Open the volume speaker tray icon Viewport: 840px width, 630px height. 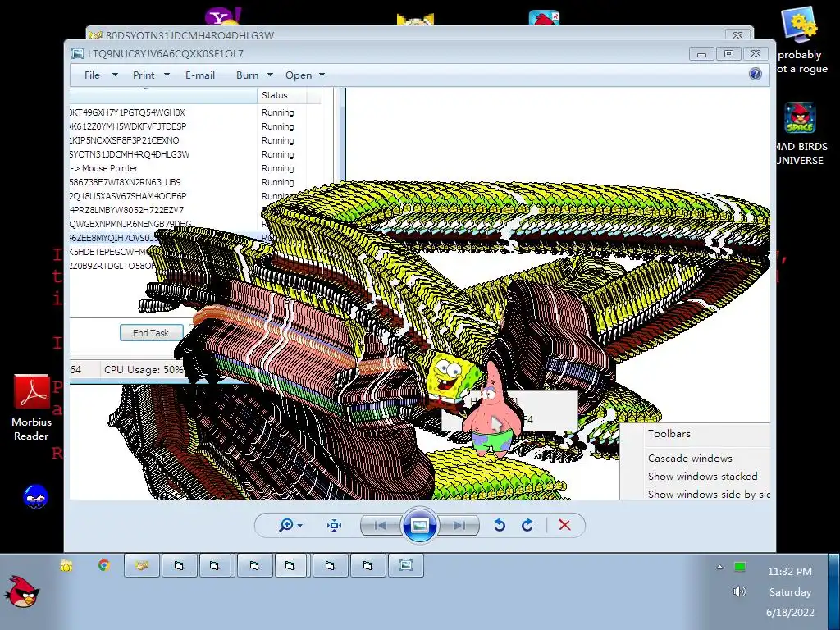tap(739, 591)
